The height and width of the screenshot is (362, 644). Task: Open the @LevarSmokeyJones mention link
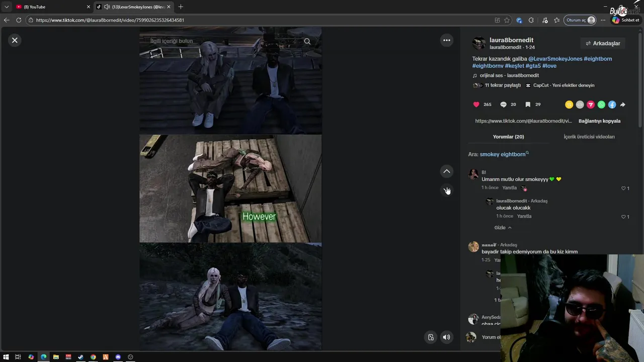(555, 59)
